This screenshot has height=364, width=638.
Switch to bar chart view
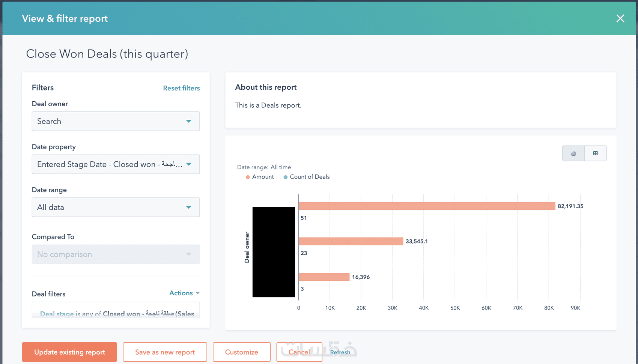click(x=573, y=153)
